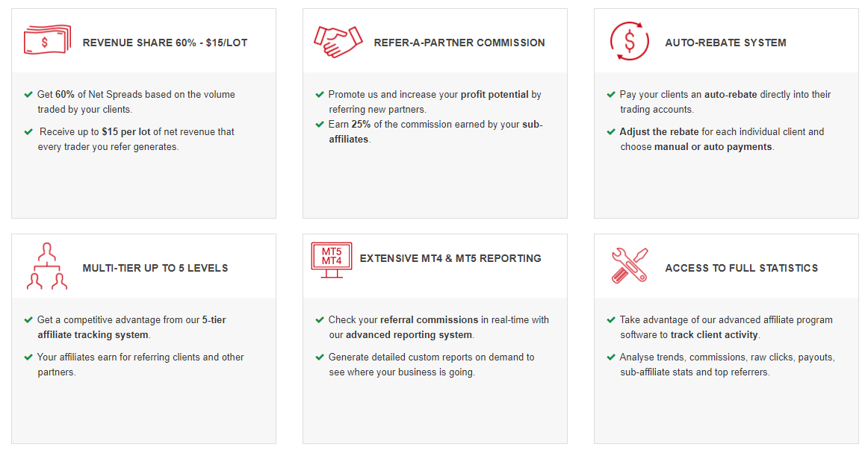The width and height of the screenshot is (868, 453).
Task: Click green checkmark beside 'Generate detailed custom reports'
Action: (320, 357)
